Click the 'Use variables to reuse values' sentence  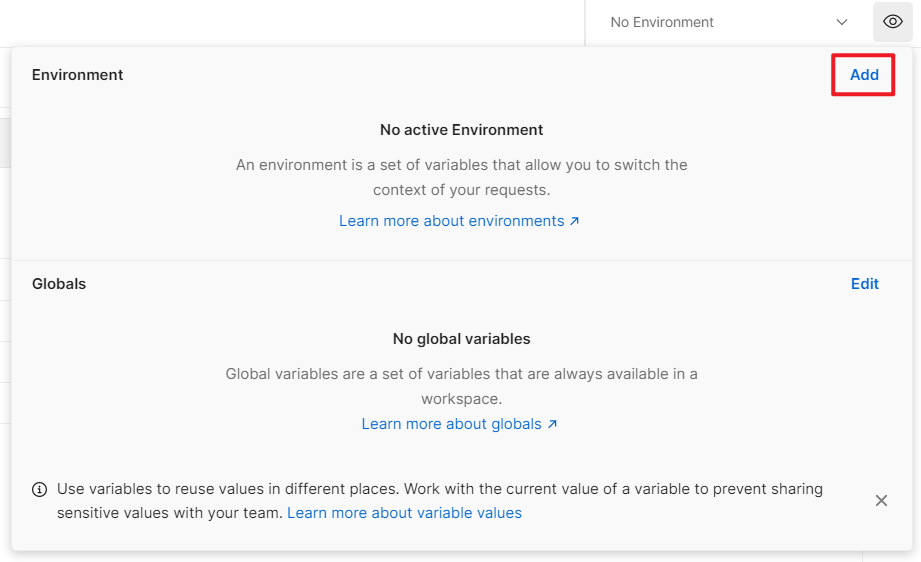(228, 489)
